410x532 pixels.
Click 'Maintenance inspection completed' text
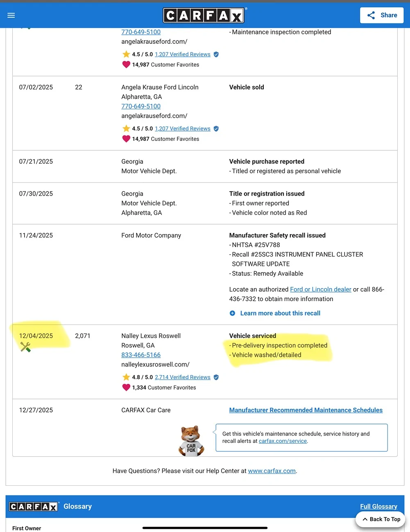[281, 32]
